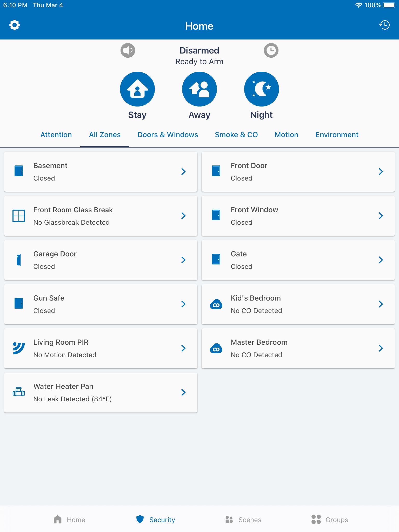
Task: Switch to the Attention tab
Action: tap(56, 135)
